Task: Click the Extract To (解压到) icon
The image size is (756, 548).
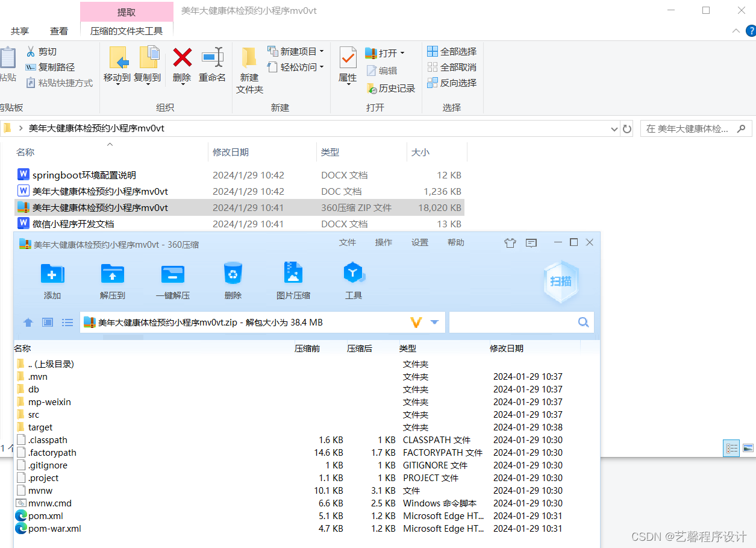Action: 113,274
